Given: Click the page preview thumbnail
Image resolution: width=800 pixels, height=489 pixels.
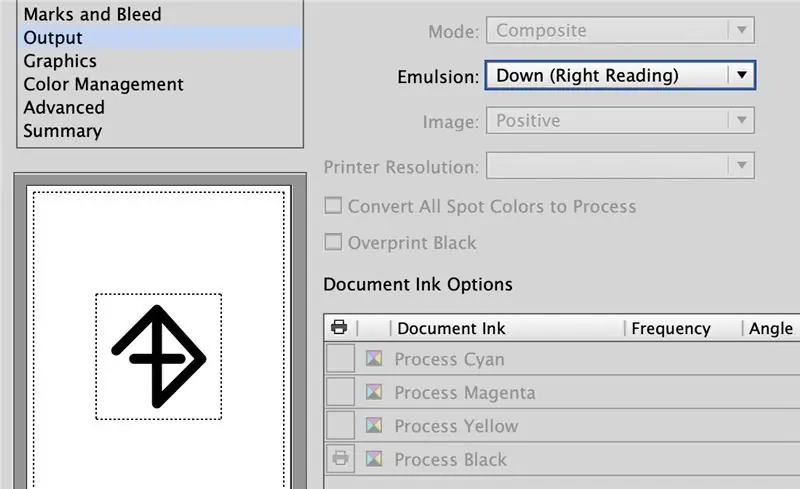Looking at the screenshot, I should point(158,355).
